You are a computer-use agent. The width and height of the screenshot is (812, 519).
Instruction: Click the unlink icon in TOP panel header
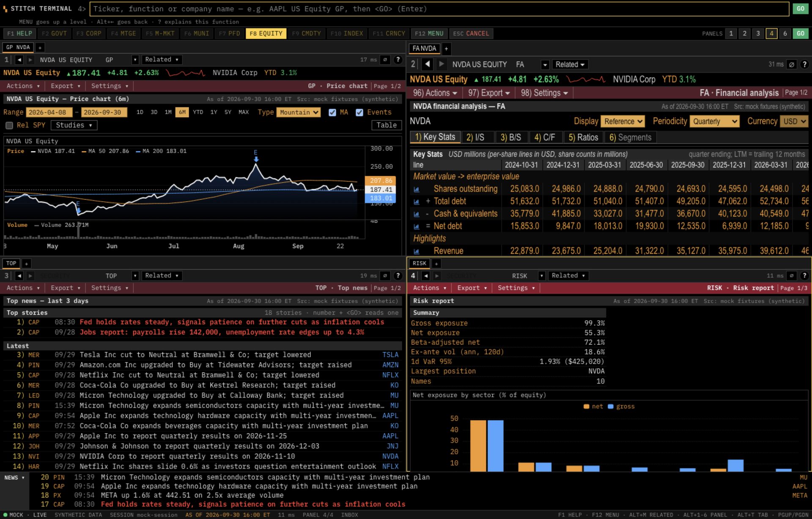[x=385, y=276]
